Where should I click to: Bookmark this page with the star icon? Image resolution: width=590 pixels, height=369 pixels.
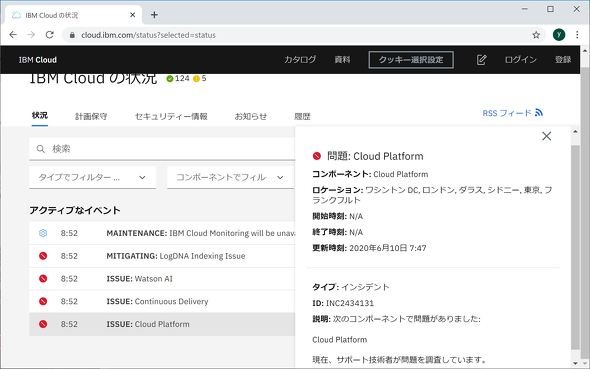point(536,35)
